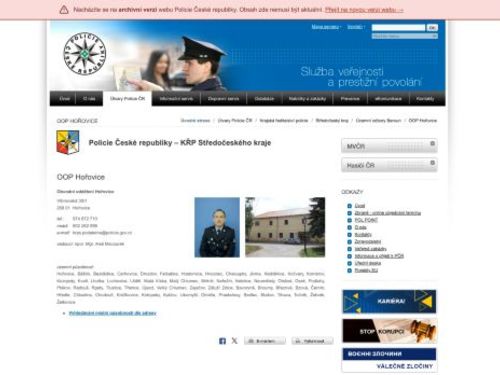Click the OOP Hořovice breadcrumb

point(423,120)
